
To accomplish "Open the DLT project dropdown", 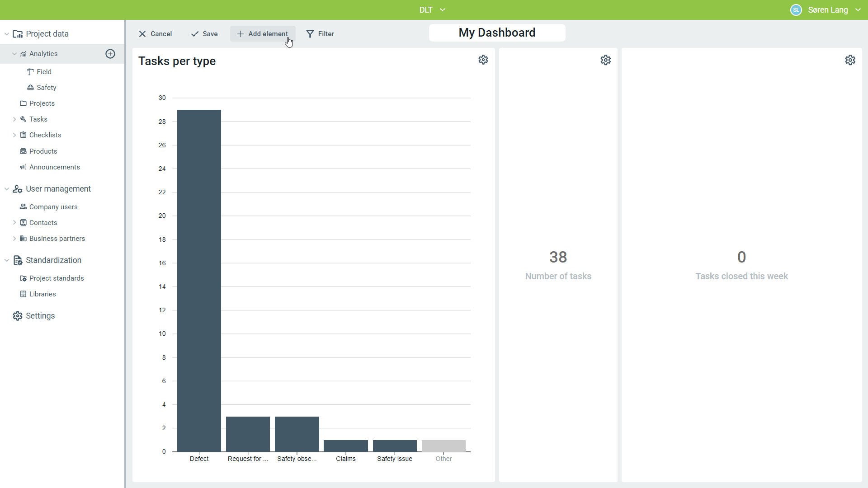I will tap(432, 10).
